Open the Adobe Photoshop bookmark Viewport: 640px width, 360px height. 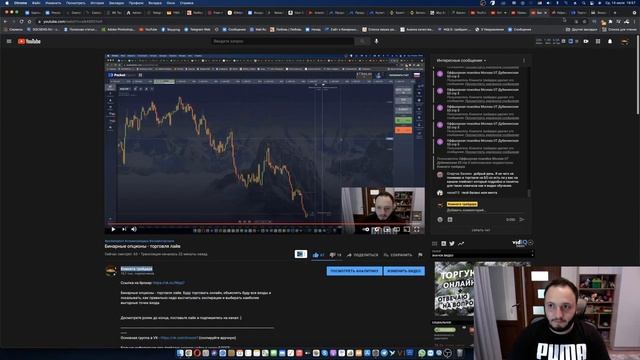[118, 29]
